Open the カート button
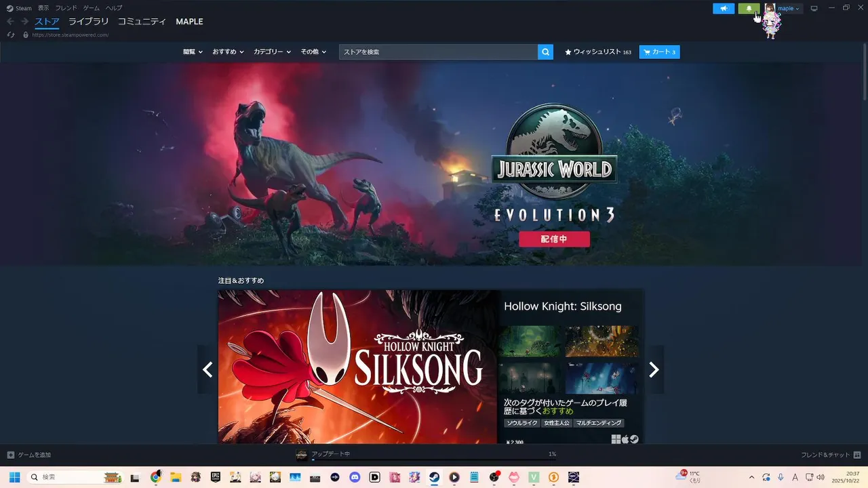The width and height of the screenshot is (868, 488). (659, 52)
